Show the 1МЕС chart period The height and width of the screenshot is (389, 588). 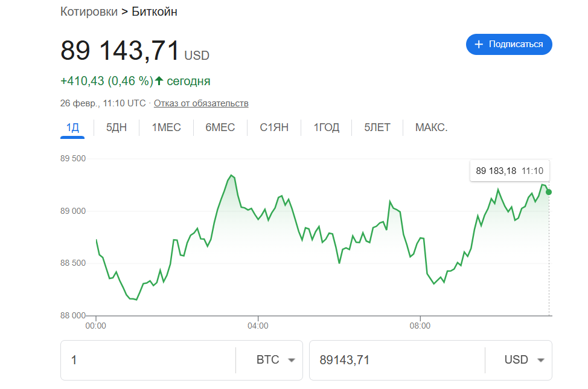tap(166, 127)
